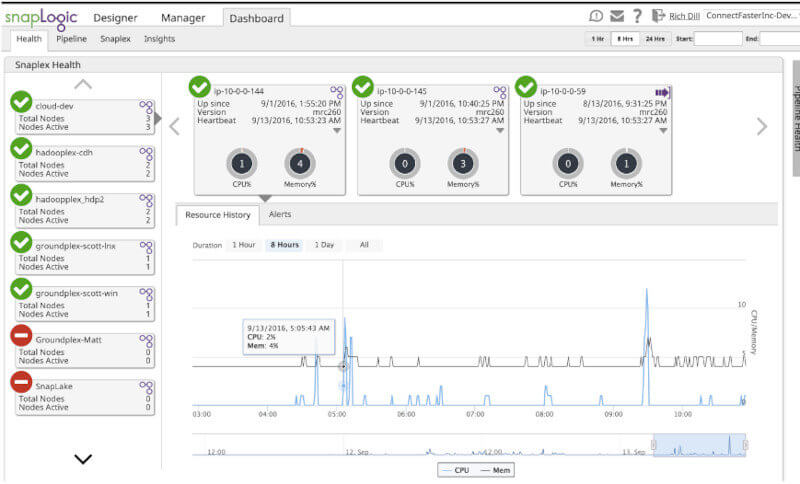Viewport: 800px width, 484px height.
Task: Select the 24 Hrs time range toggle
Action: point(655,39)
